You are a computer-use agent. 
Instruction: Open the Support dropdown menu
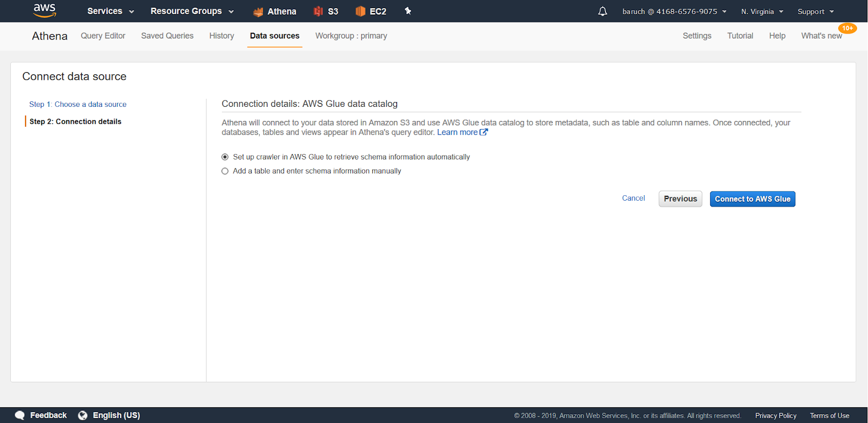pyautogui.click(x=815, y=11)
